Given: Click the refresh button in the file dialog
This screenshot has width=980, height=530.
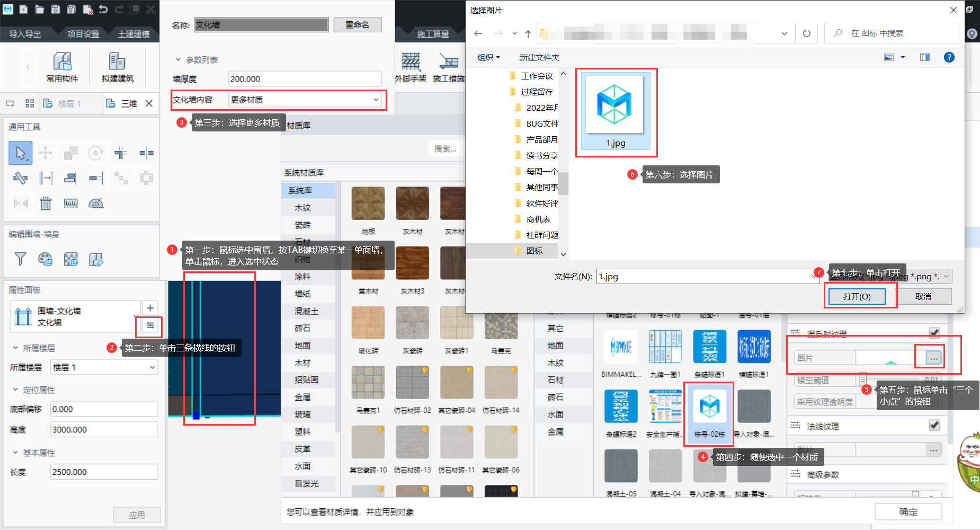Looking at the screenshot, I should (806, 33).
